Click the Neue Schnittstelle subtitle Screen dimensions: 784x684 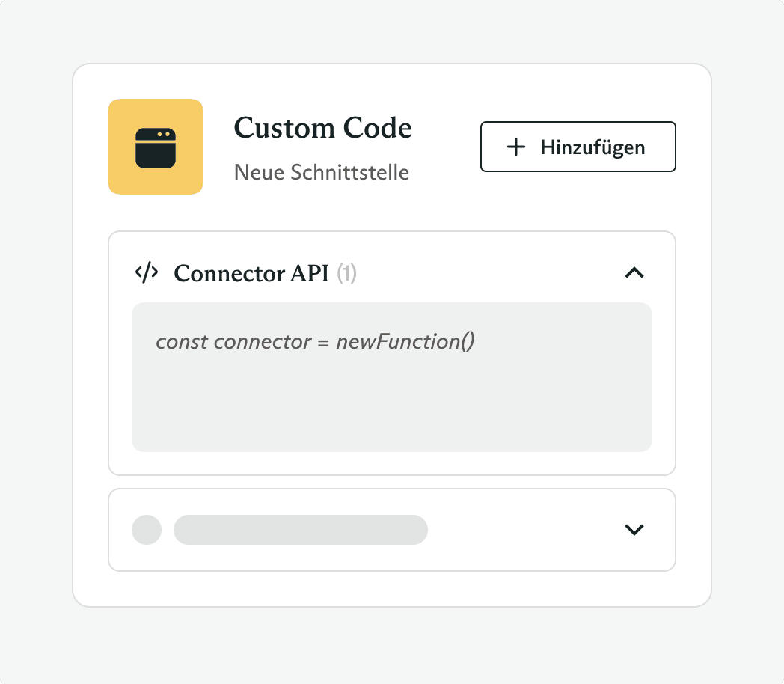click(x=322, y=172)
